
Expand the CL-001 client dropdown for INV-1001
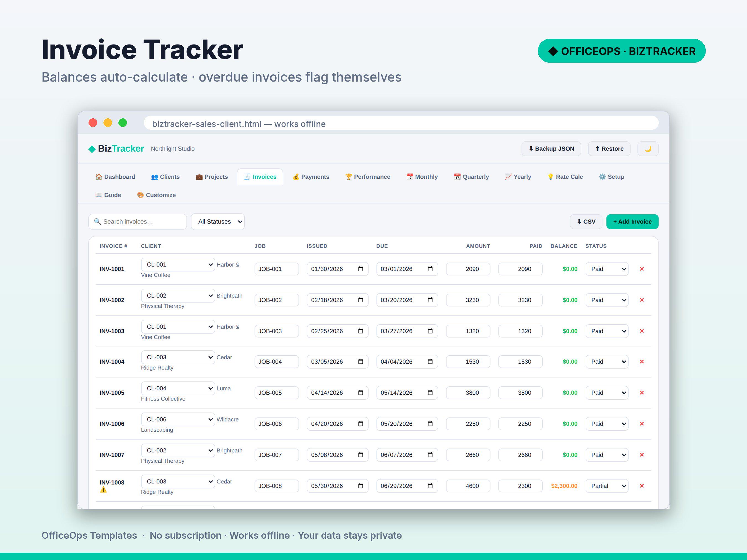[178, 265]
